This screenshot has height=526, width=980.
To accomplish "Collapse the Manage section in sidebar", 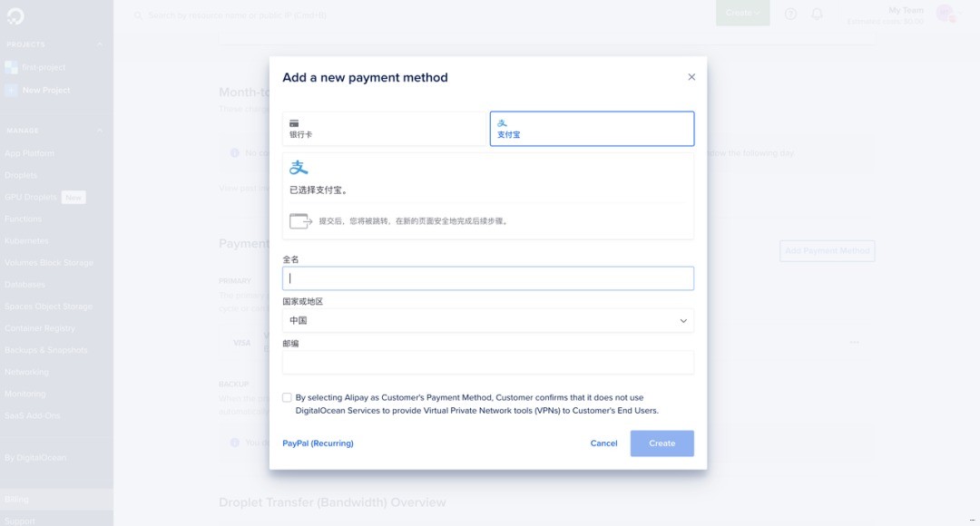I will [x=99, y=131].
